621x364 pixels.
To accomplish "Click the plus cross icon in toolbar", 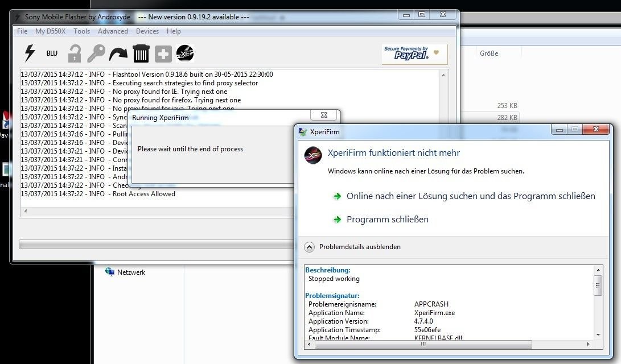I will [163, 54].
